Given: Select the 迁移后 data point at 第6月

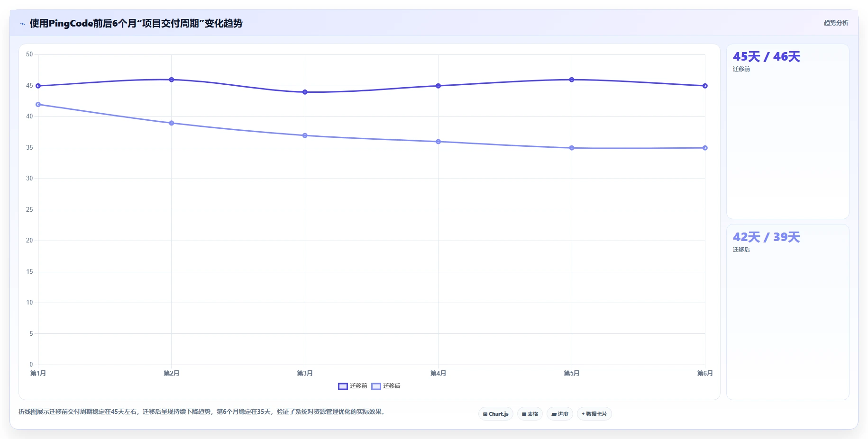Looking at the screenshot, I should tap(705, 148).
